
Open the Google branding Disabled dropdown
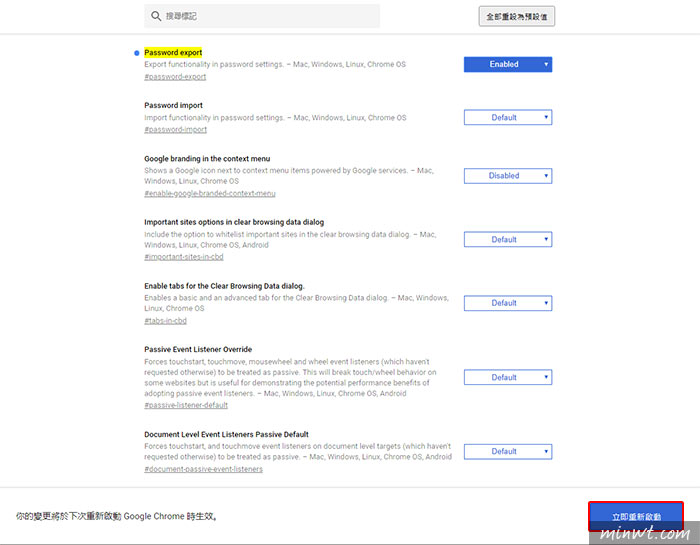click(x=508, y=176)
